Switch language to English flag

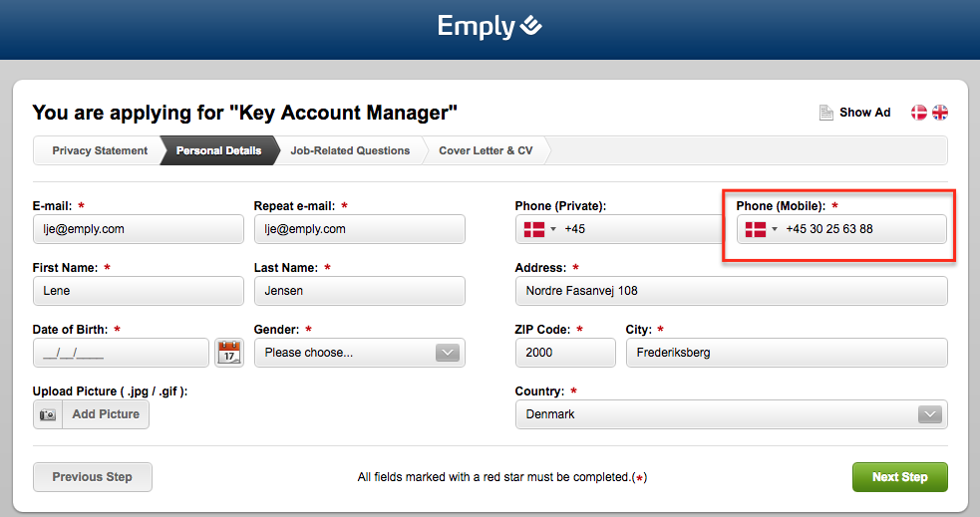[939, 113]
